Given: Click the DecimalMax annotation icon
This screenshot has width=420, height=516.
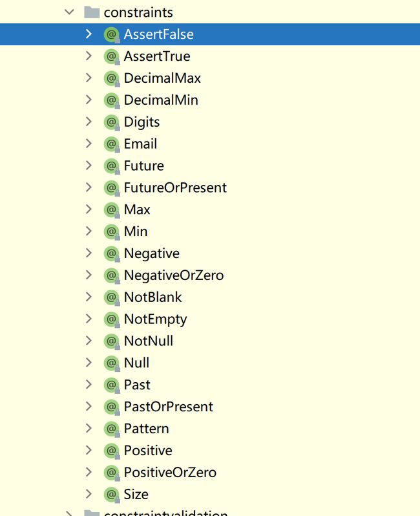Looking at the screenshot, I should pyautogui.click(x=112, y=78).
